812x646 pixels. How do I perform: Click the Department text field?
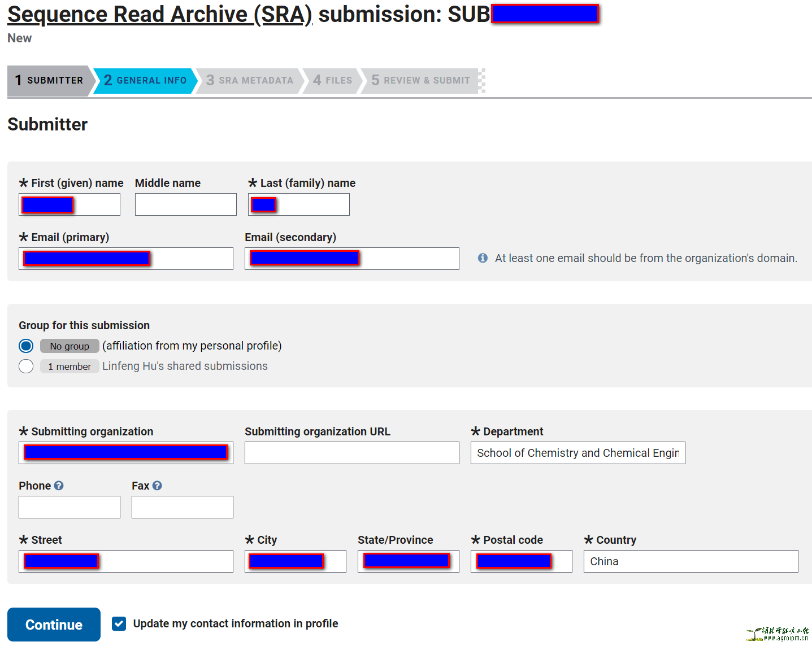577,453
